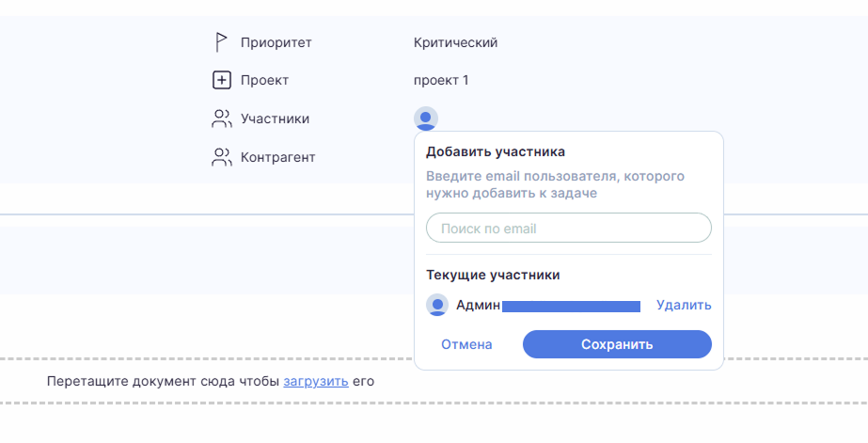
Task: Open the Критический priority value
Action: point(455,42)
